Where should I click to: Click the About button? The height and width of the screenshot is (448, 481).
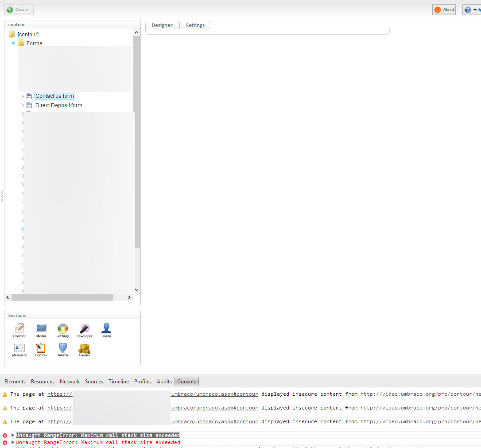[x=444, y=10]
